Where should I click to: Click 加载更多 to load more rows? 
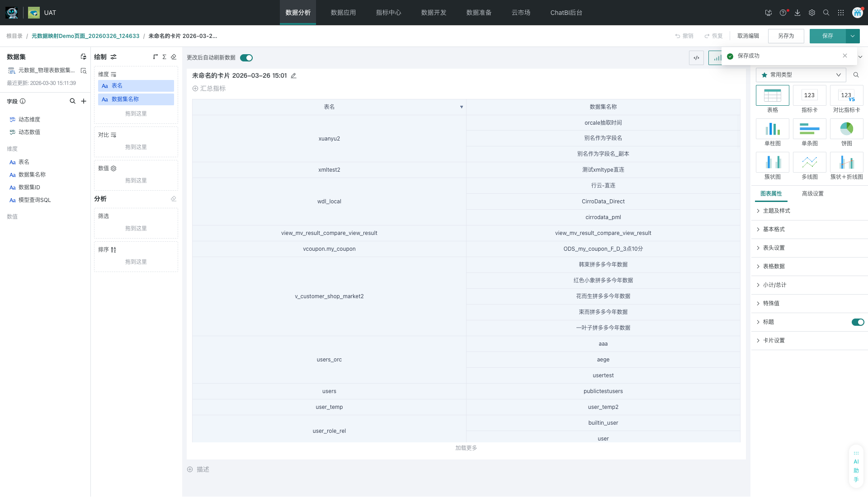pos(466,448)
